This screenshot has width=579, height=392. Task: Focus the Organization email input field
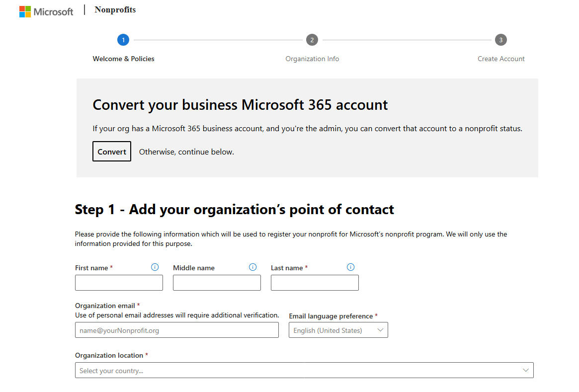[x=177, y=330]
